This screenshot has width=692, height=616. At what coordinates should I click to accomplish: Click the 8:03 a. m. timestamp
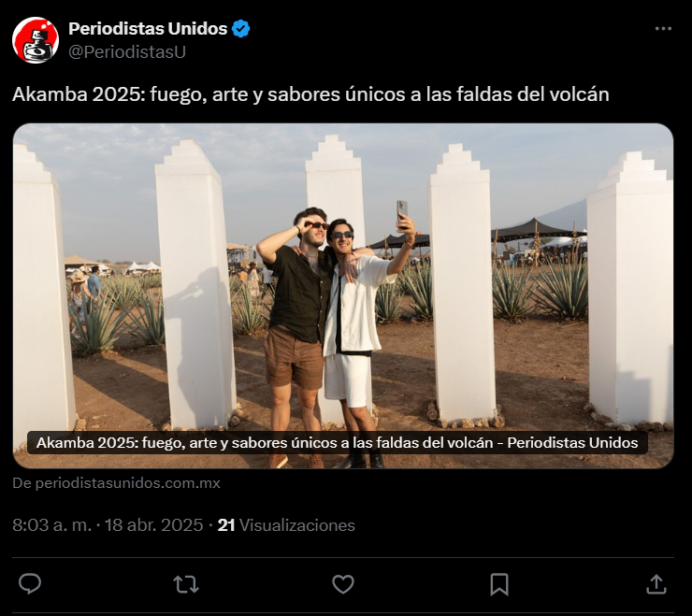(51, 525)
